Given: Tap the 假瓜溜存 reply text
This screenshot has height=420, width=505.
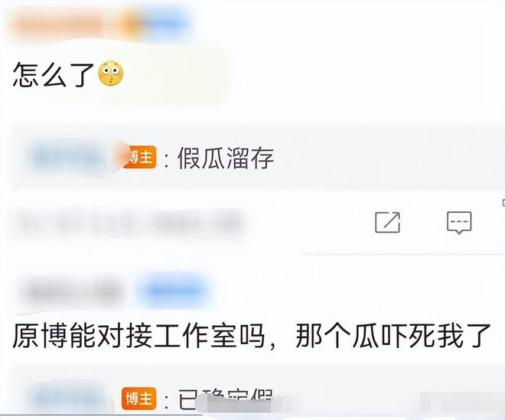Looking at the screenshot, I should [x=226, y=158].
